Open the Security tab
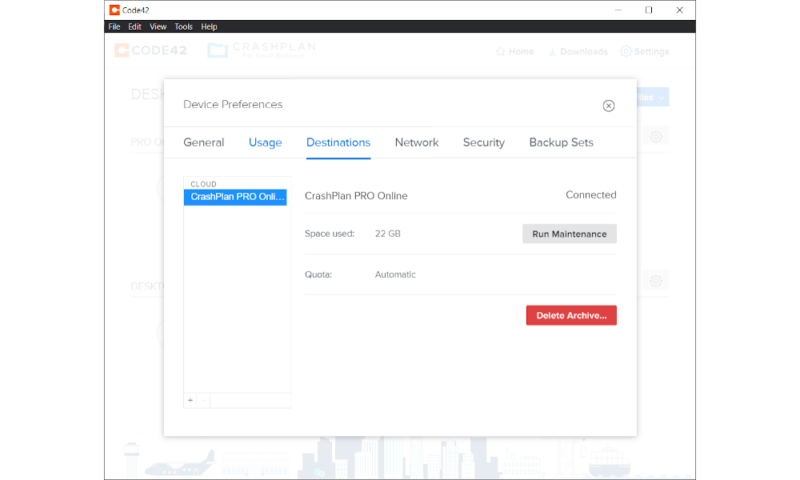Viewport: 800px width, 480px height. click(484, 142)
